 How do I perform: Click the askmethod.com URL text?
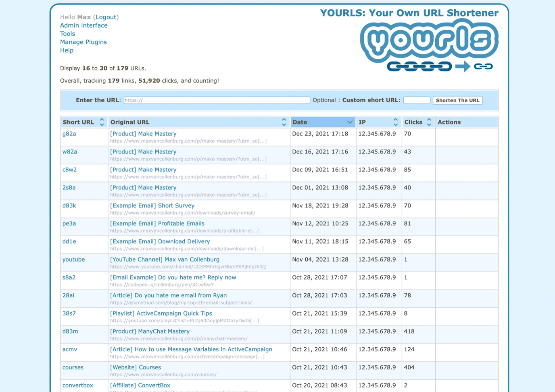[181, 303]
